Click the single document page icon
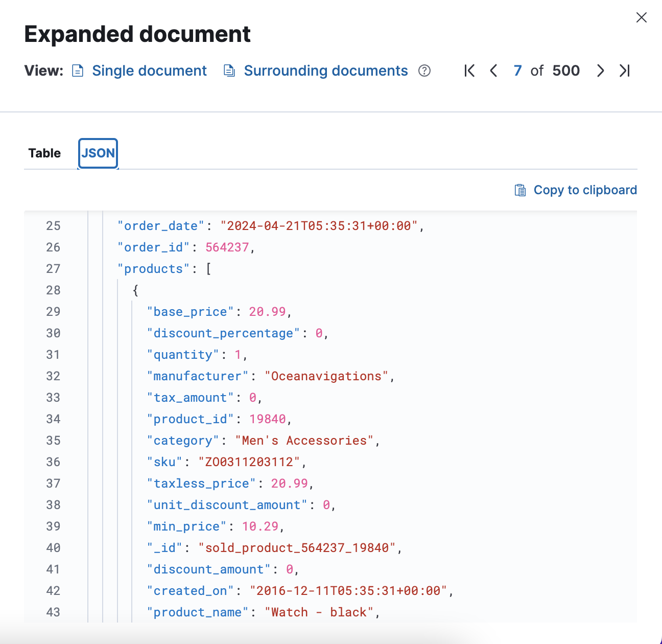 [x=78, y=71]
